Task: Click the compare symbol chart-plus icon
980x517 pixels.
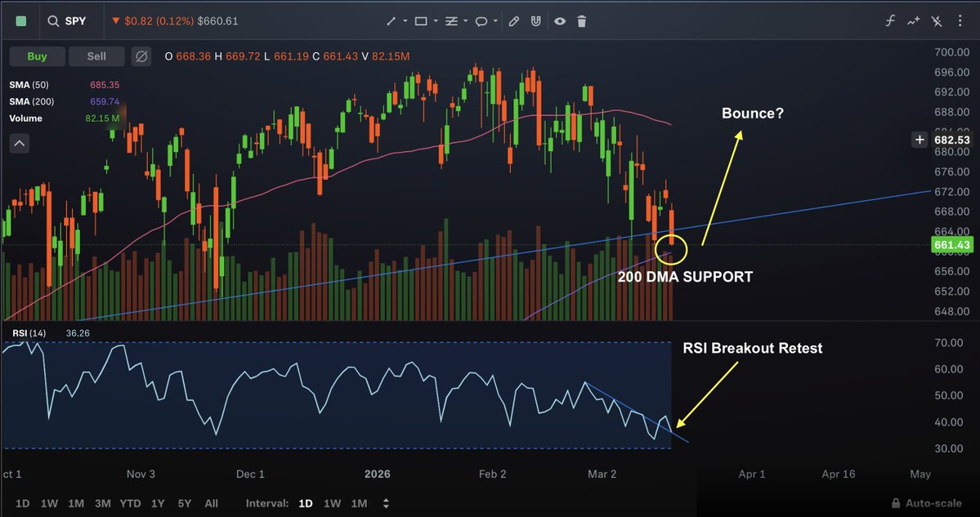Action: [x=914, y=21]
